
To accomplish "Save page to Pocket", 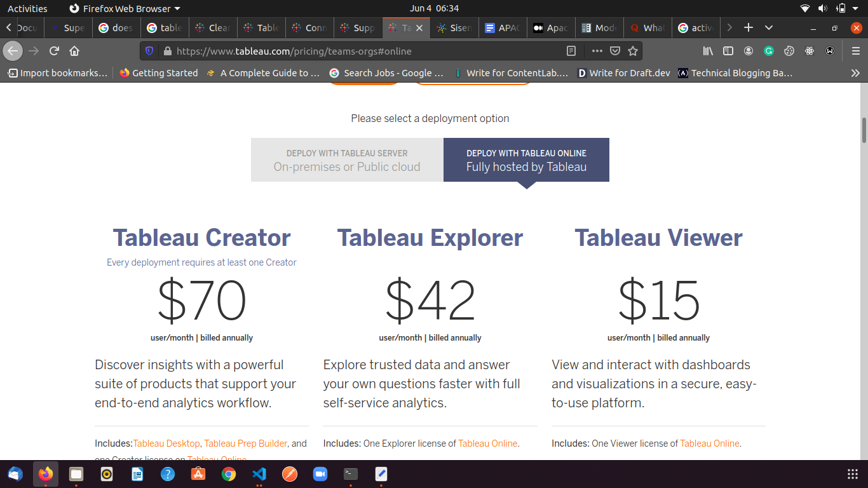I will tap(614, 51).
